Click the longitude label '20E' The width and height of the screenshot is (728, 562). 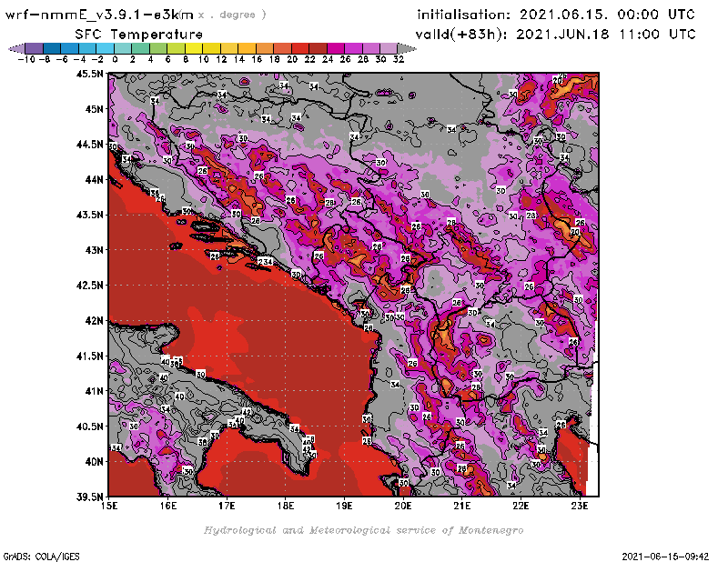point(403,506)
